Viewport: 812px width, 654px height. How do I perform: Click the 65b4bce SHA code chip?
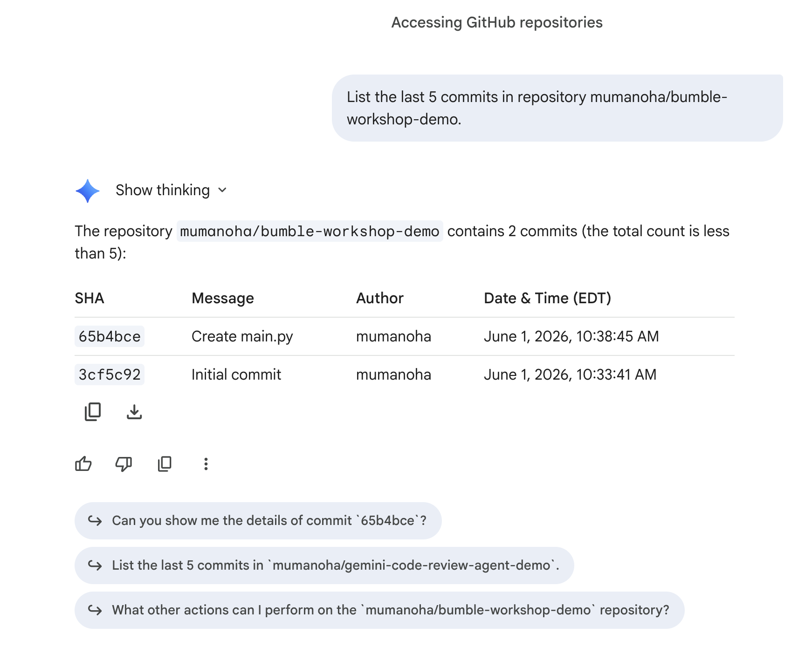point(110,336)
